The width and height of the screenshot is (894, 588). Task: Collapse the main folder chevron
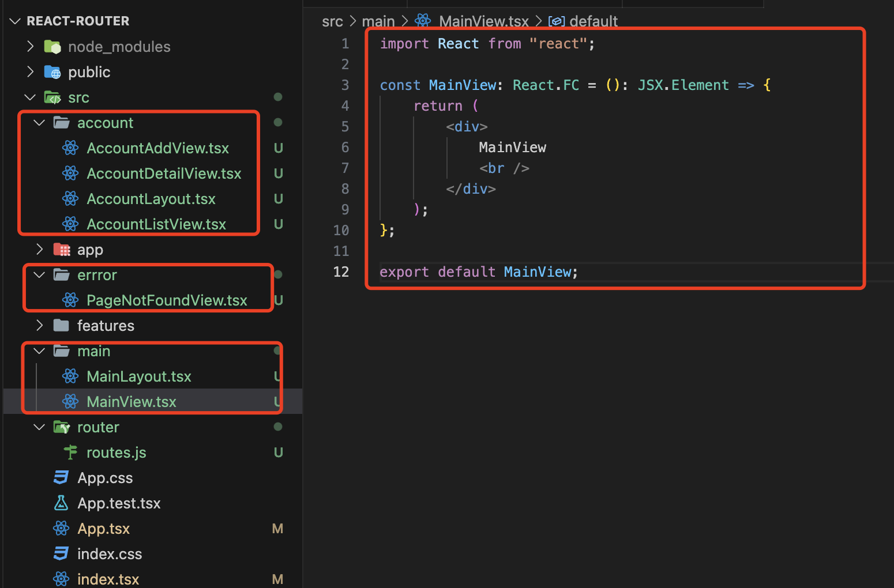(x=39, y=350)
